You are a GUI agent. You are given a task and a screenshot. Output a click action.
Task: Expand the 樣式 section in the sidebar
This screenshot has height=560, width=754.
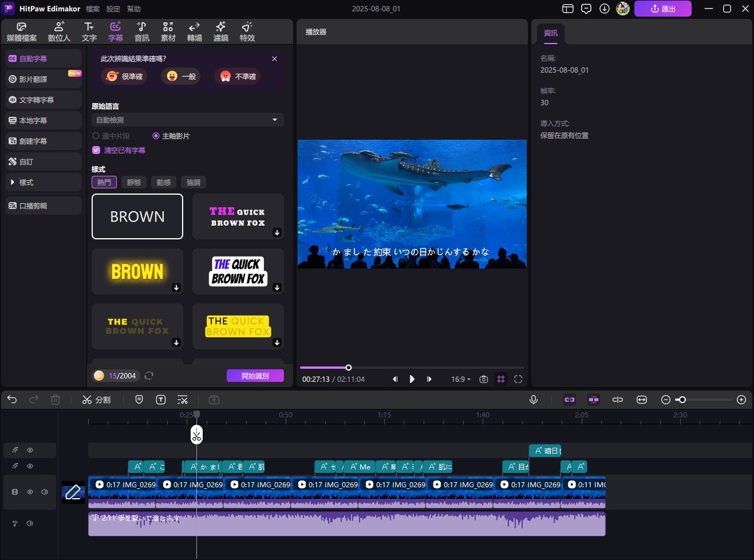click(44, 182)
